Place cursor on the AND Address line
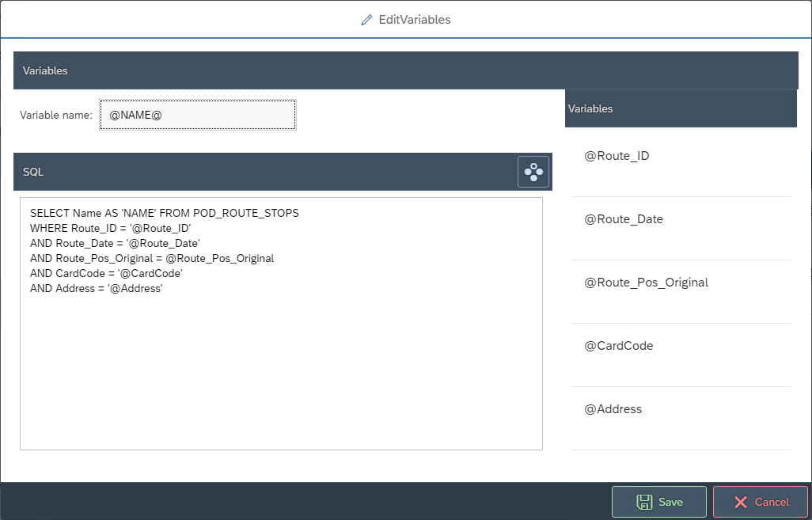Viewport: 812px width, 520px height. [96, 289]
